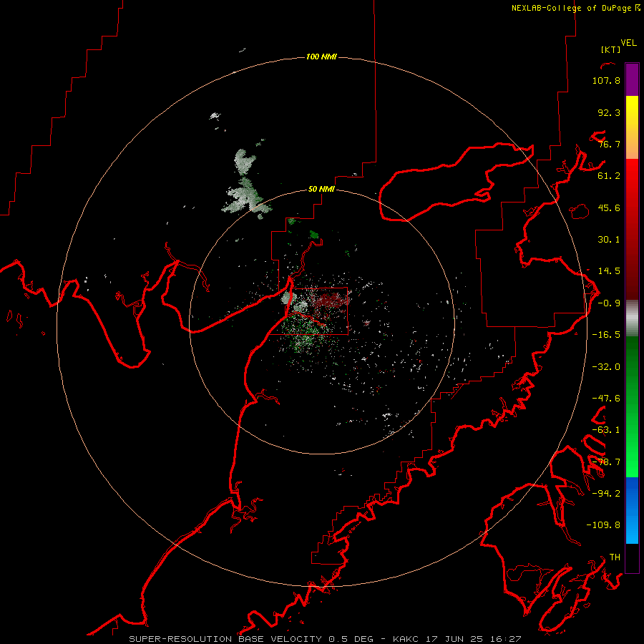Screen dimensions: 644x644
Task: Click the VEL legend title
Action: coord(628,43)
